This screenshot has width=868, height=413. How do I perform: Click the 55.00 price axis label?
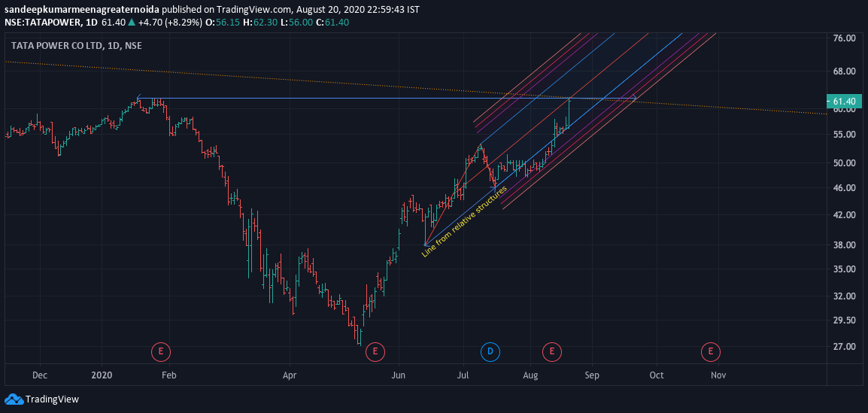click(x=845, y=135)
